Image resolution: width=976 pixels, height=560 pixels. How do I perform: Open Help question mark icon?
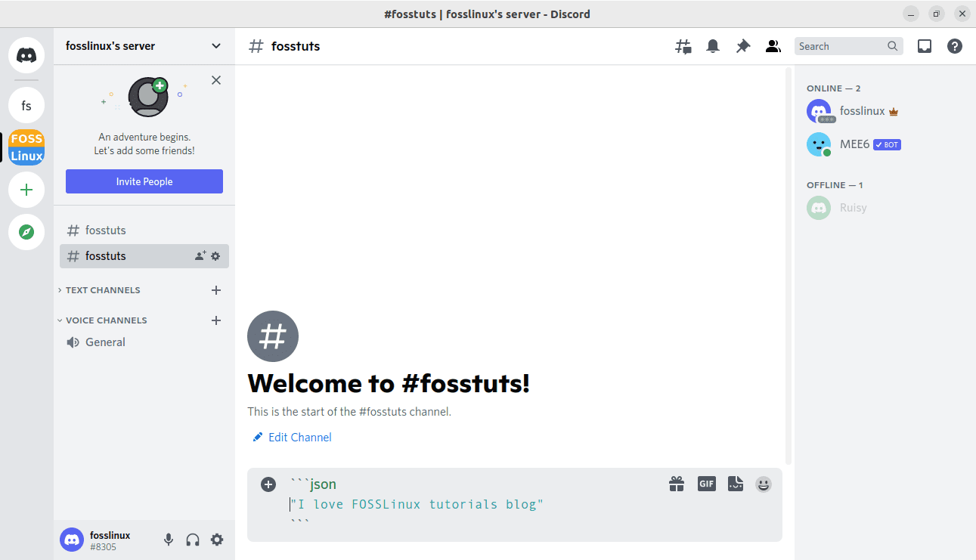[955, 46]
